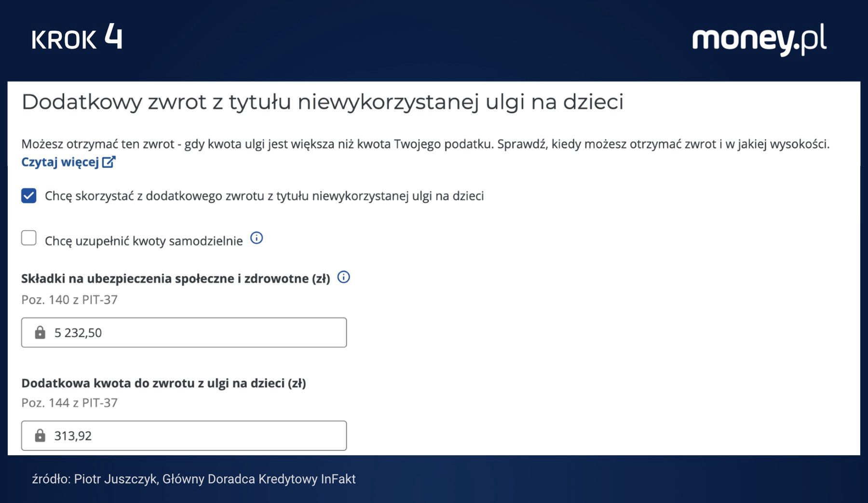Click the lock icon in the 5 232,50 field
The height and width of the screenshot is (503, 868).
pyautogui.click(x=40, y=332)
